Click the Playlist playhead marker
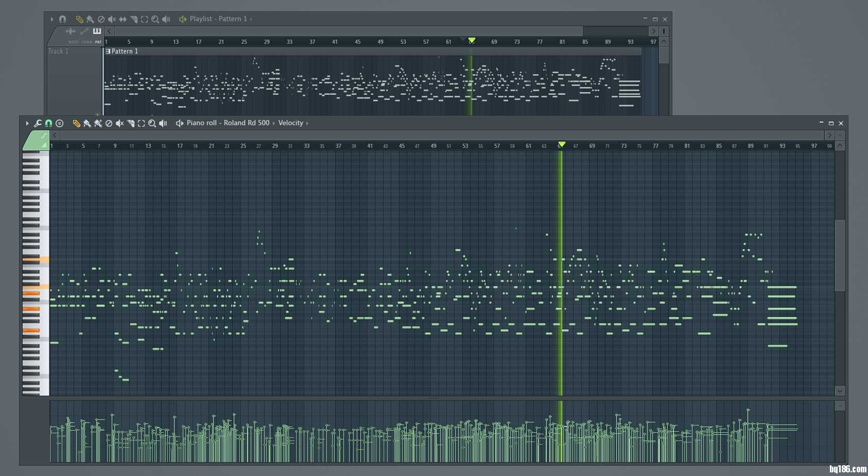The image size is (868, 476). click(472, 40)
